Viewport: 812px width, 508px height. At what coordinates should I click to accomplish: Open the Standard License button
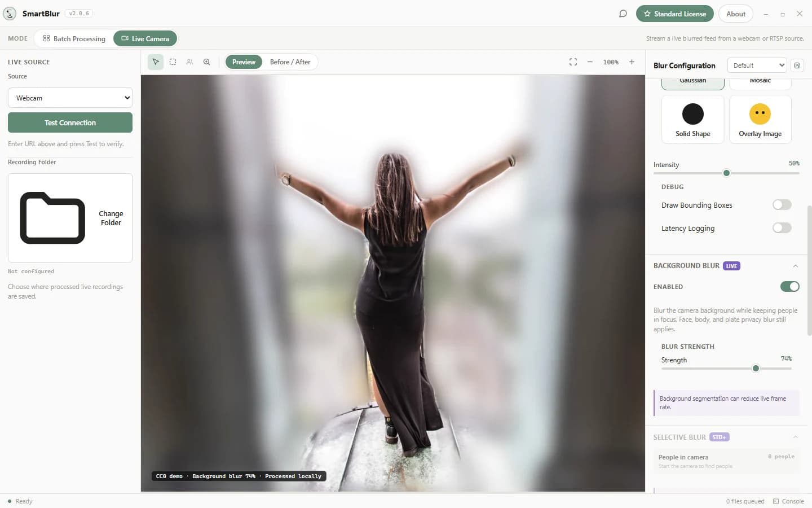coord(675,14)
